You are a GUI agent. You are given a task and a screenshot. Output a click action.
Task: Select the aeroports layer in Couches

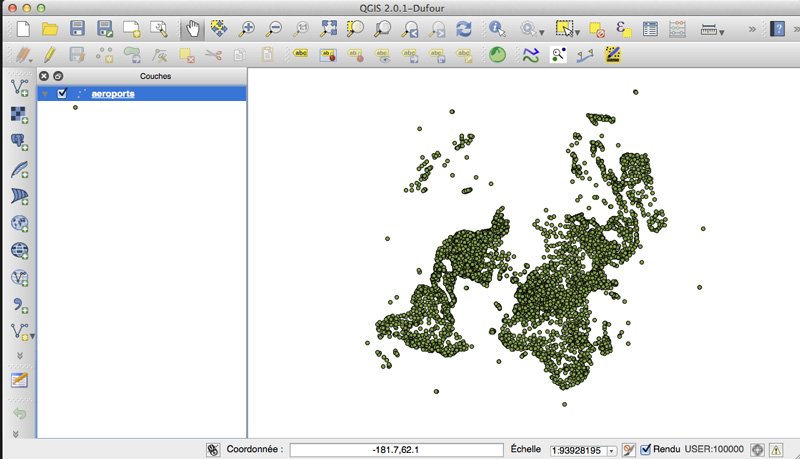pos(111,94)
